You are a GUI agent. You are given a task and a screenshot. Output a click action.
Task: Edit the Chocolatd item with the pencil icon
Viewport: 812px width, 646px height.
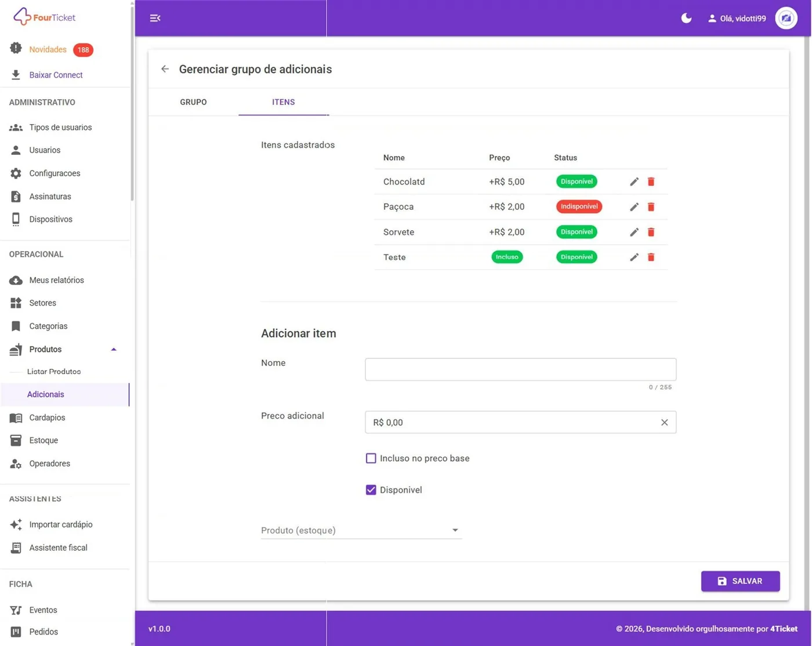(x=634, y=182)
